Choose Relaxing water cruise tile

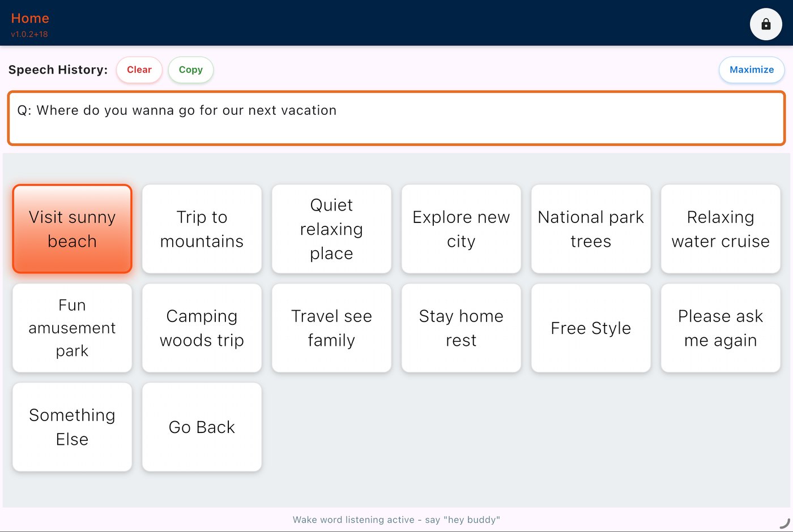coord(720,229)
